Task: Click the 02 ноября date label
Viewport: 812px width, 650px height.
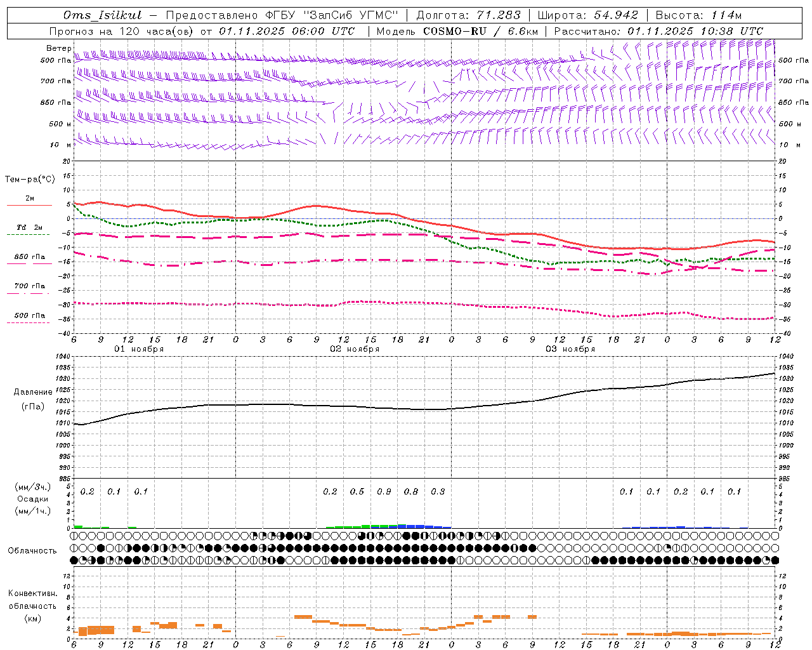Action: coord(355,349)
